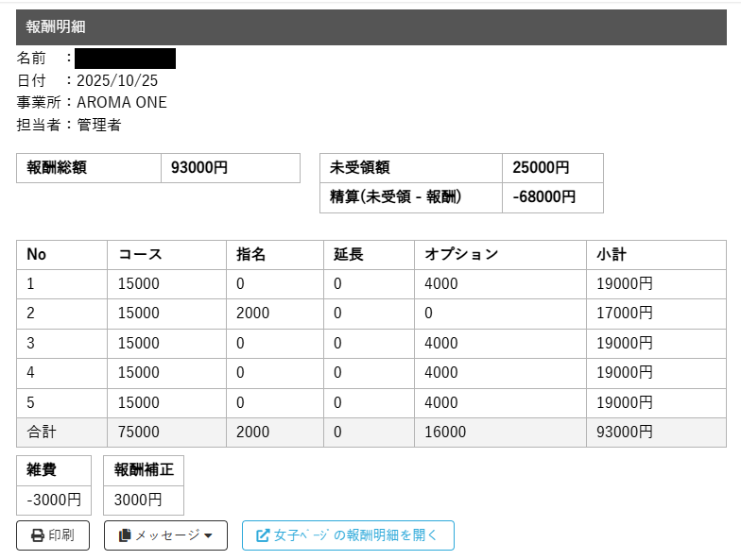
Task: Click the 未受領額 value 25000円
Action: click(x=541, y=168)
